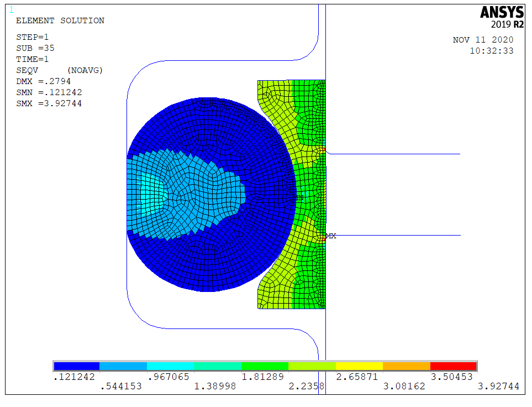Pick the cyan legend color band
The image size is (532, 407).
[171, 366]
